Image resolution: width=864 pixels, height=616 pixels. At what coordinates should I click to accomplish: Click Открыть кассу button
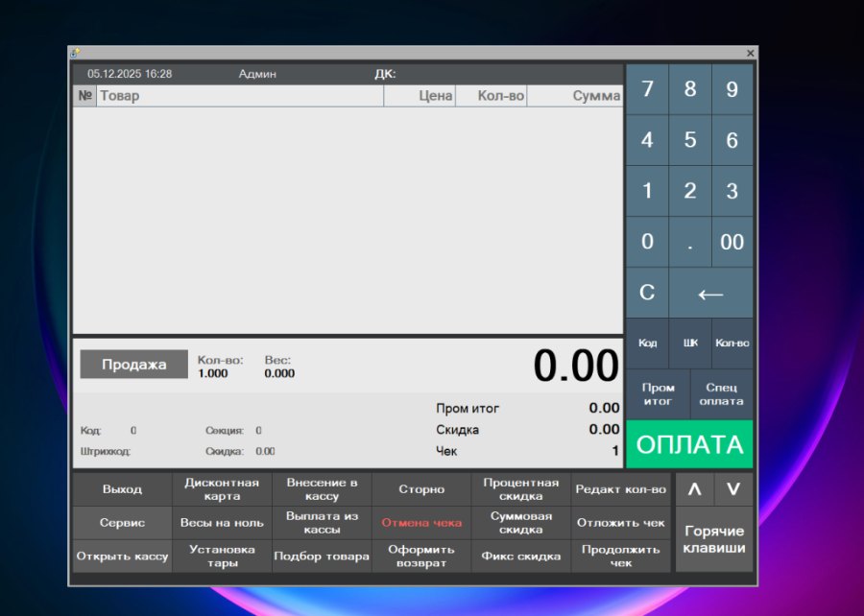122,556
